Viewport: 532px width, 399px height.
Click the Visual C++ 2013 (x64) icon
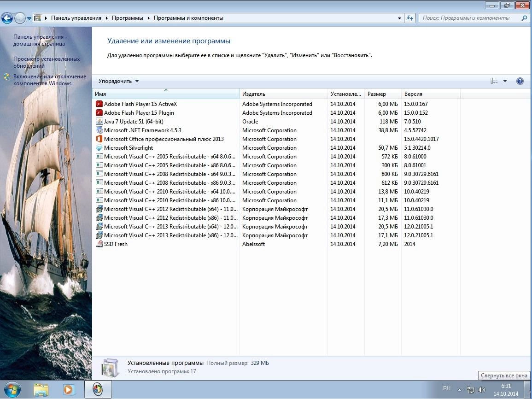point(99,227)
